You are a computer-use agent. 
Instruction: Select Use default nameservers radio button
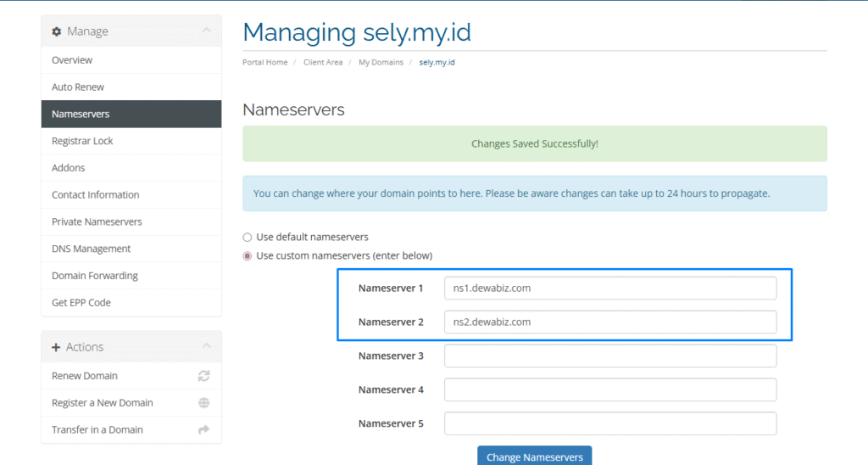point(248,238)
